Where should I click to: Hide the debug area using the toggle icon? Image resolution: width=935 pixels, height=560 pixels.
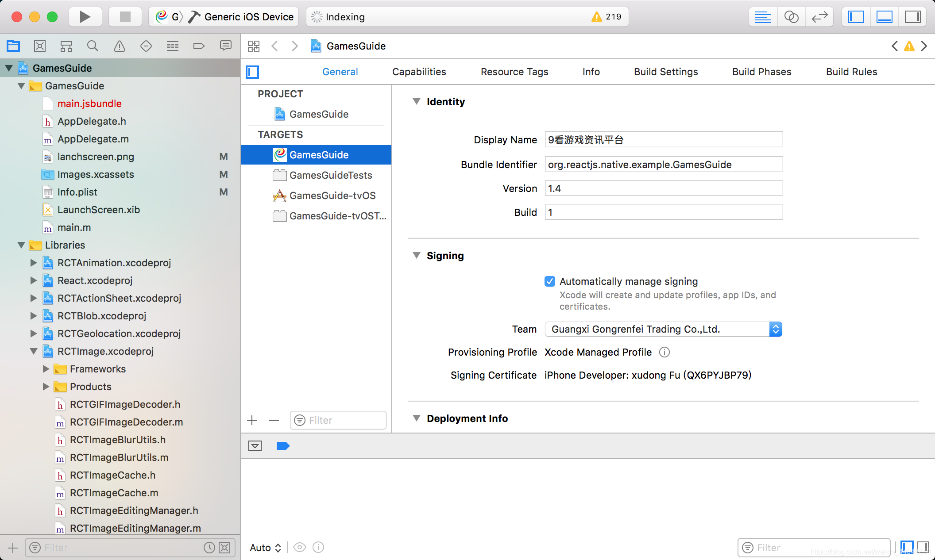tap(255, 446)
